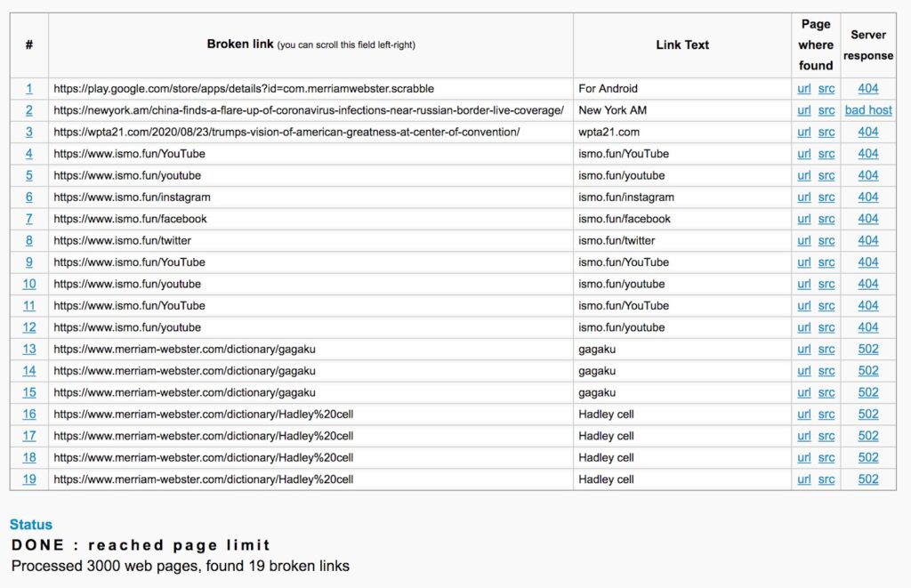Click row number 7 link
911x588 pixels.
point(29,219)
